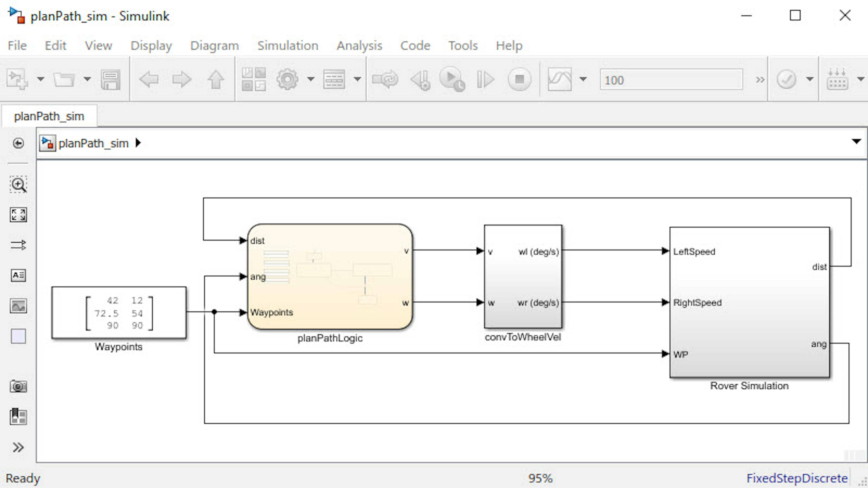Click the Fit to View icon
The image size is (868, 488).
pos(18,215)
